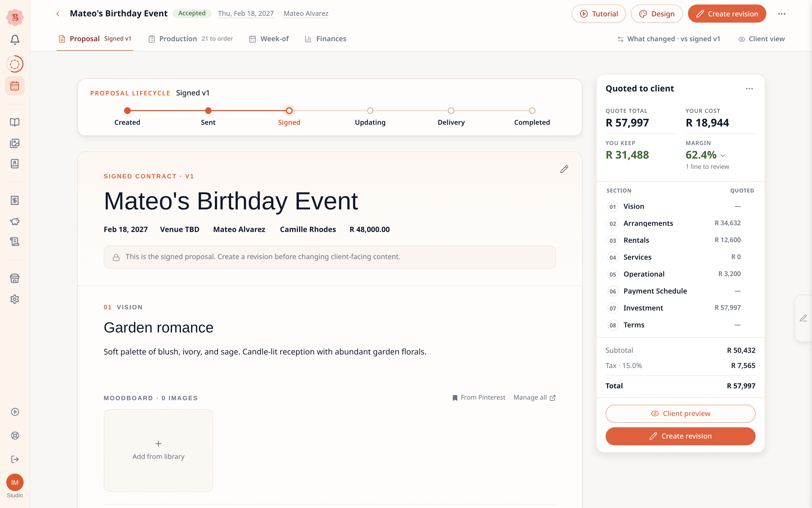
Task: Open the contacts book icon in sidebar
Action: 15,164
